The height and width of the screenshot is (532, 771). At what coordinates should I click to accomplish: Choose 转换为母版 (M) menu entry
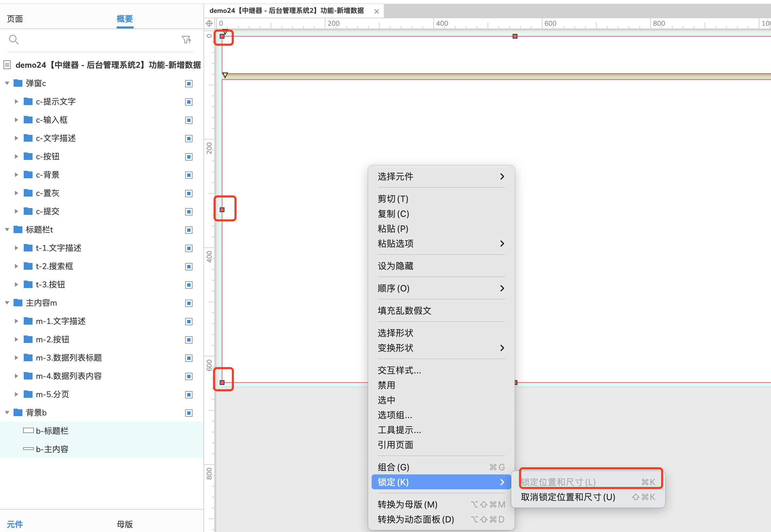(x=441, y=505)
